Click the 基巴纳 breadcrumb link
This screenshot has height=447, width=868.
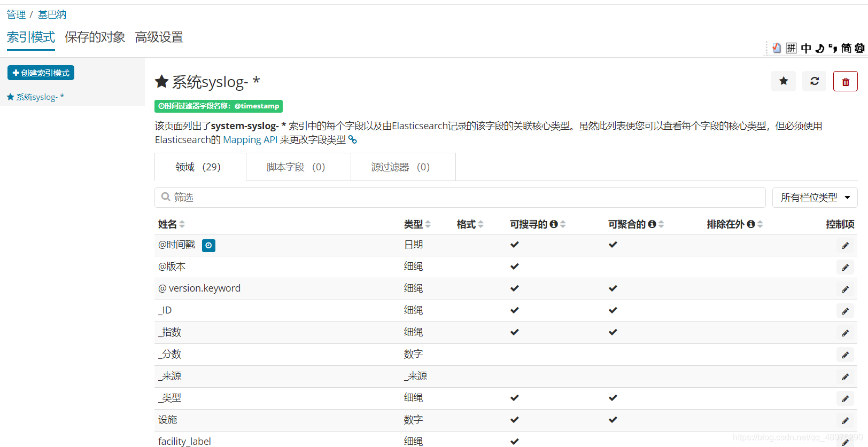52,15
